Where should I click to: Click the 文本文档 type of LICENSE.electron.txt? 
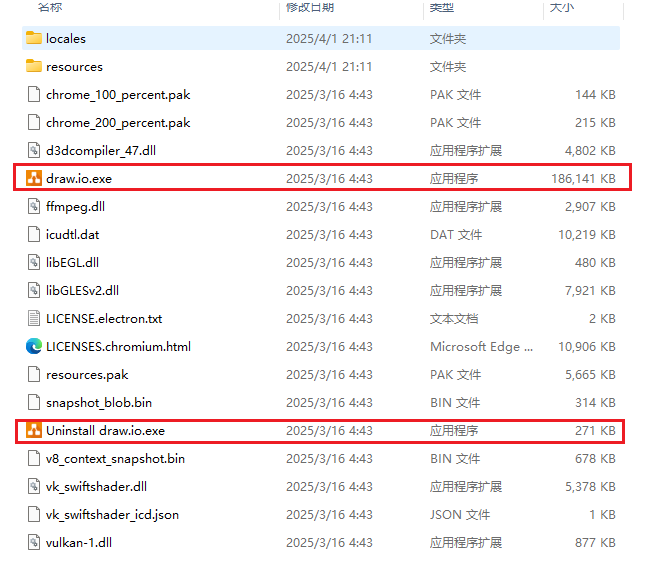[454, 319]
